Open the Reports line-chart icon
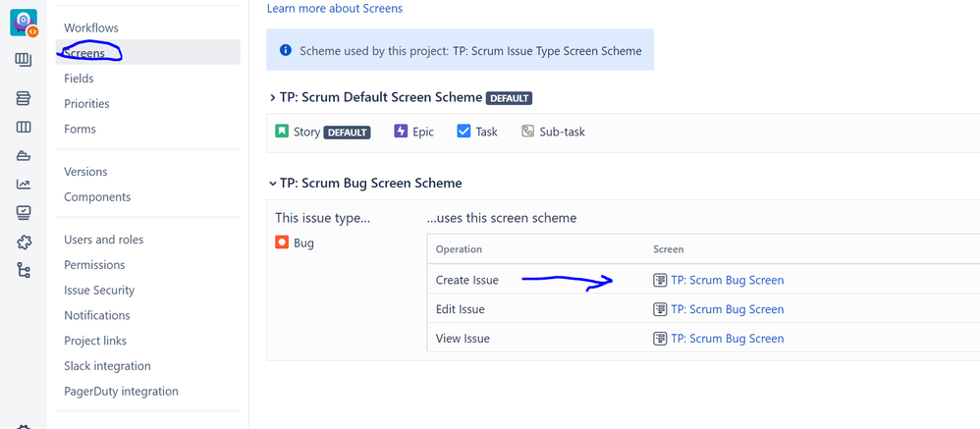Screen dimensions: 980x429 click(x=24, y=185)
